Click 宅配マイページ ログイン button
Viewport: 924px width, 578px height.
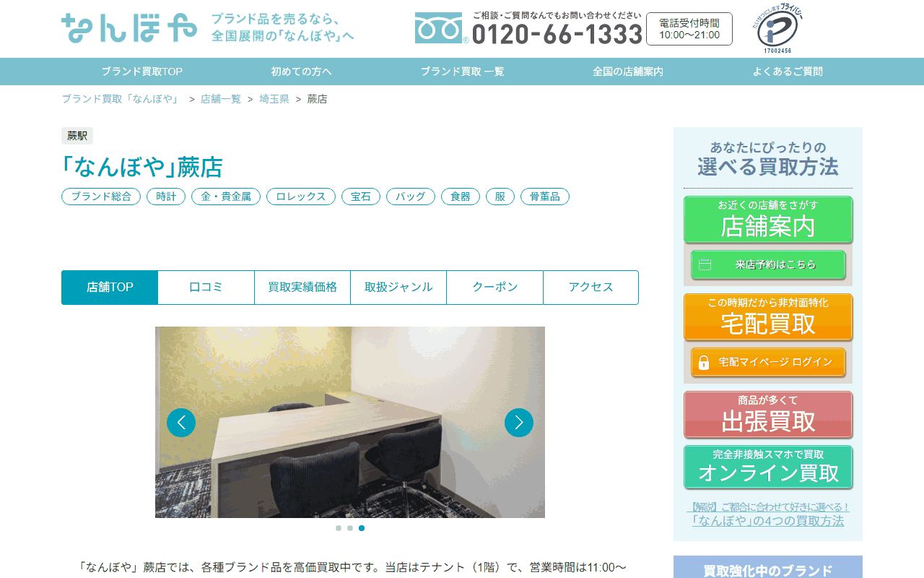point(768,362)
